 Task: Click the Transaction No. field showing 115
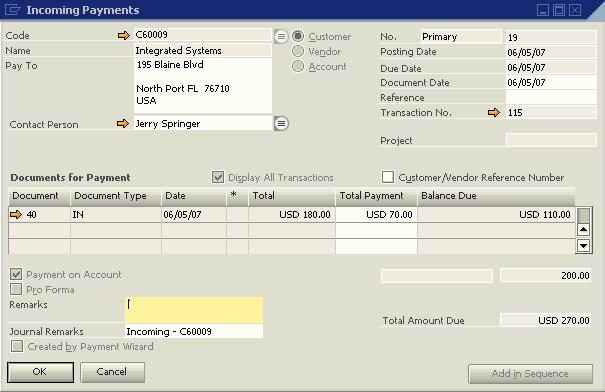point(551,112)
